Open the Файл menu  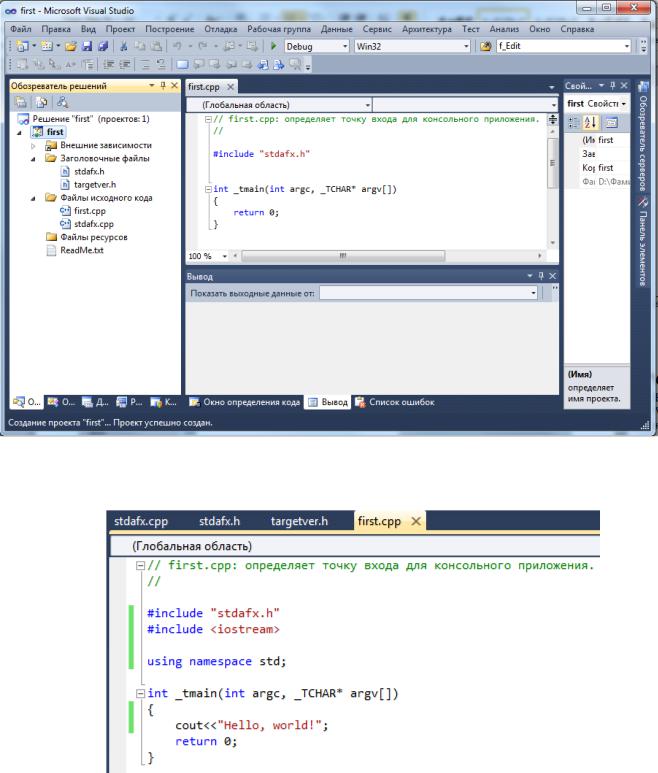pyautogui.click(x=21, y=29)
